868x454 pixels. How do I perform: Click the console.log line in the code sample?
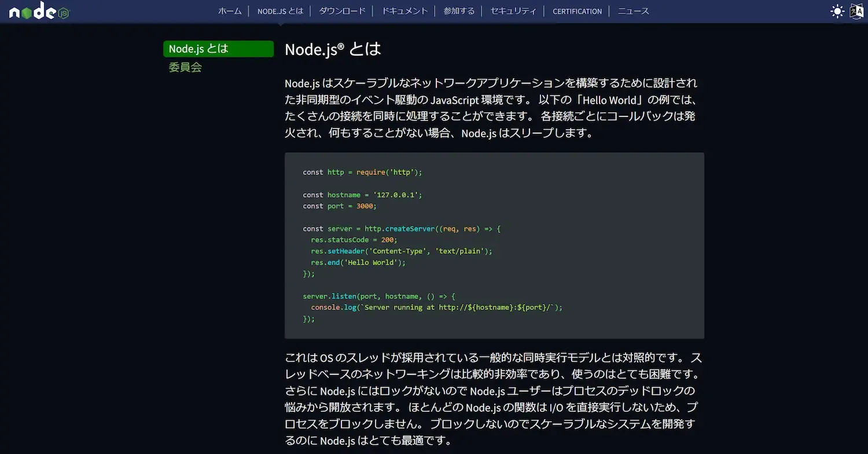click(x=434, y=307)
